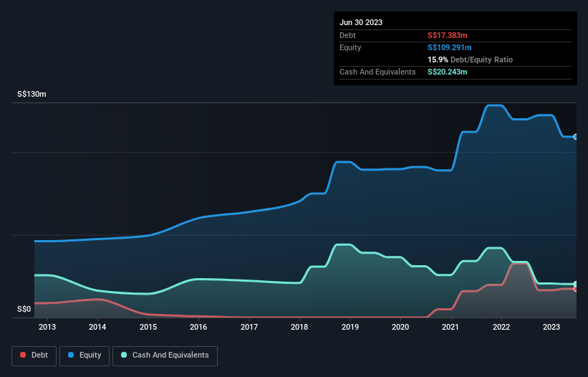Viewport: 588px width, 377px height.
Task: Click the Jun 30 2023 tooltip date
Action: [361, 22]
